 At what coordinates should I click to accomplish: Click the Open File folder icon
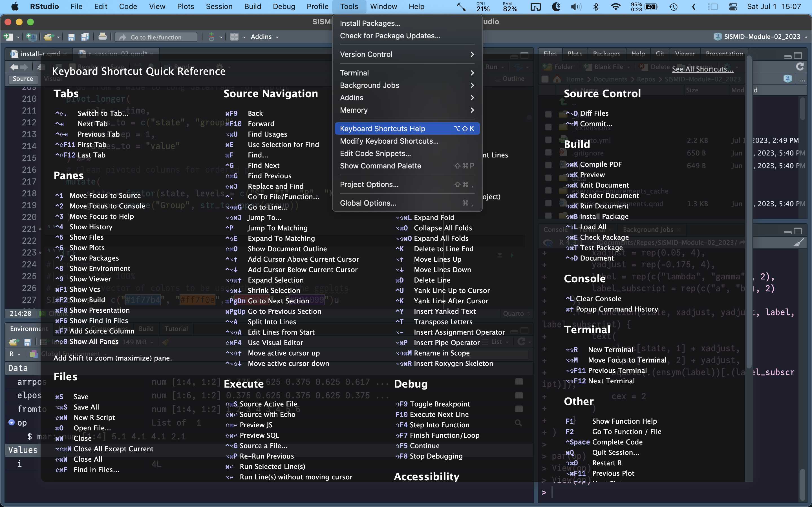(x=48, y=37)
